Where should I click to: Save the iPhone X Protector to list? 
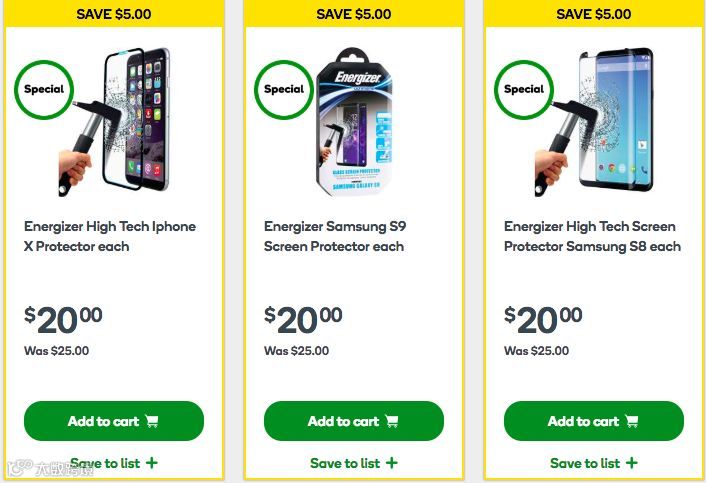point(114,463)
